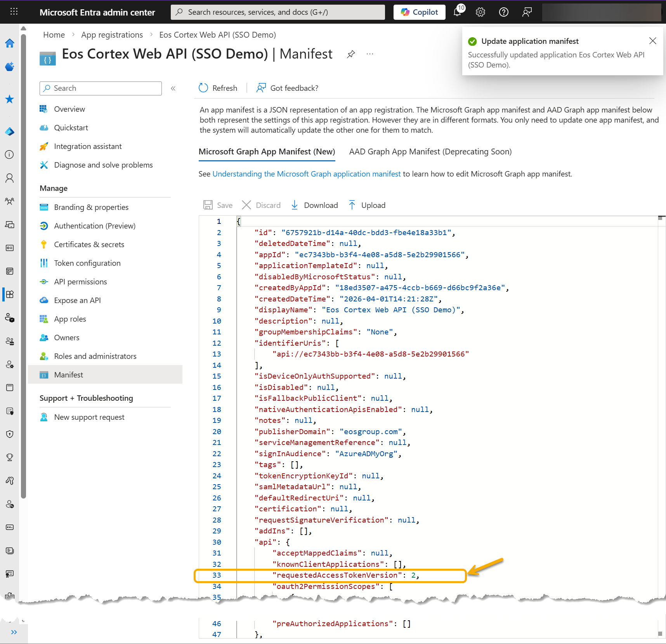The width and height of the screenshot is (666, 644).
Task: Click the Discard button
Action: (x=261, y=205)
